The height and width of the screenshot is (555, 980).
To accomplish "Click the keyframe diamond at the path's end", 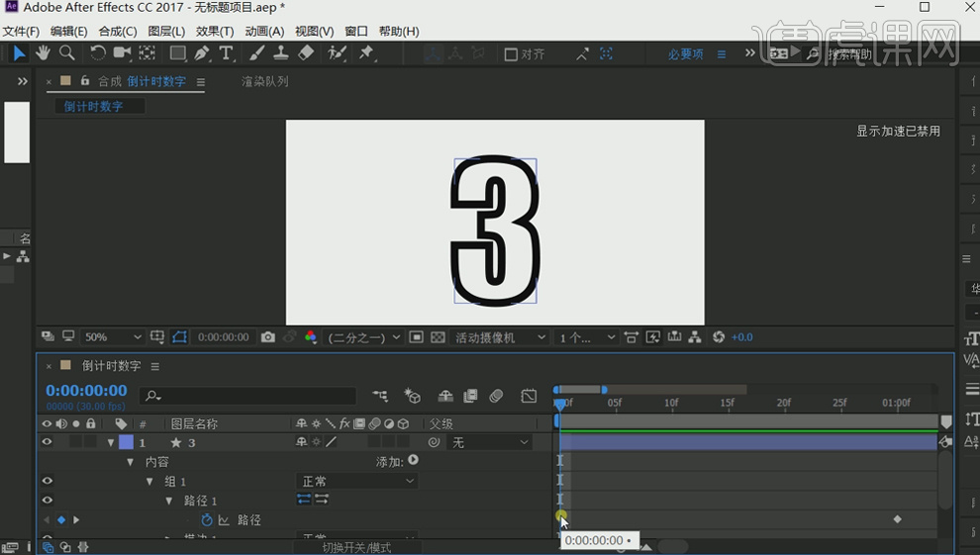I will point(898,519).
